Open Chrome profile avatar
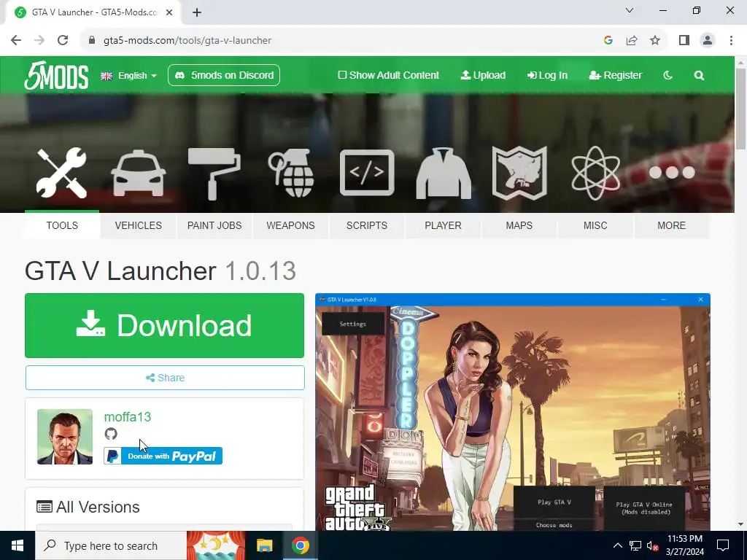747x560 pixels. (x=708, y=41)
